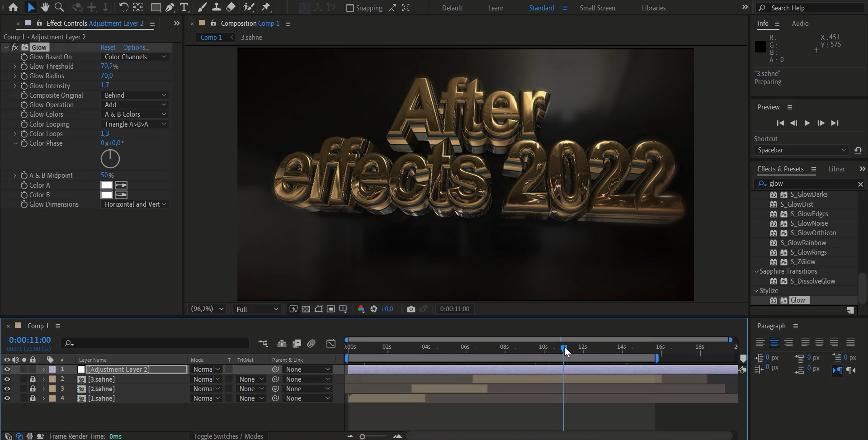Viewport: 868px width, 440px height.
Task: Open the preview Shortcut Spacebar dropdown
Action: tap(802, 150)
